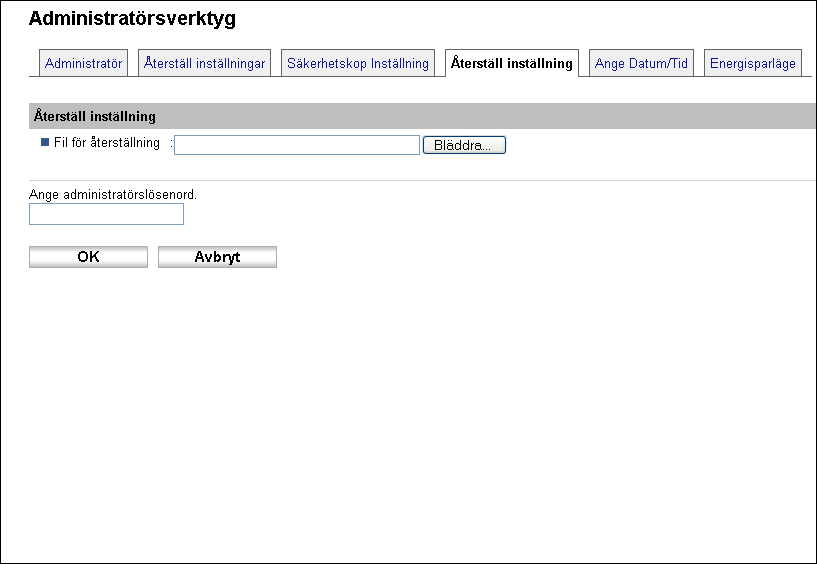The width and height of the screenshot is (817, 564).
Task: Focus the Fil för återställning file field
Action: 297,145
